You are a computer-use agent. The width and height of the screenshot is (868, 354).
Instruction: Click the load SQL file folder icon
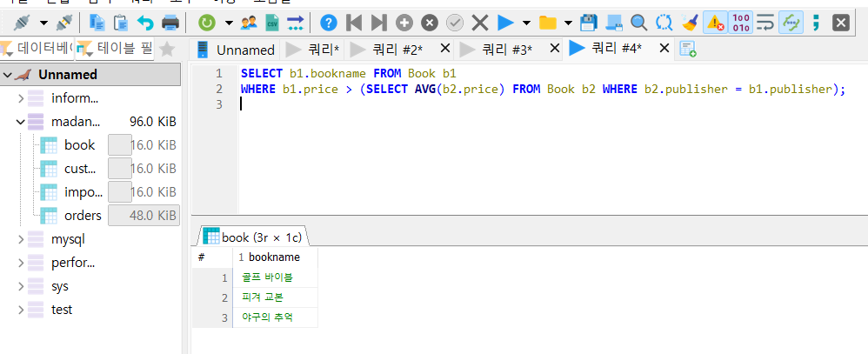tap(547, 23)
